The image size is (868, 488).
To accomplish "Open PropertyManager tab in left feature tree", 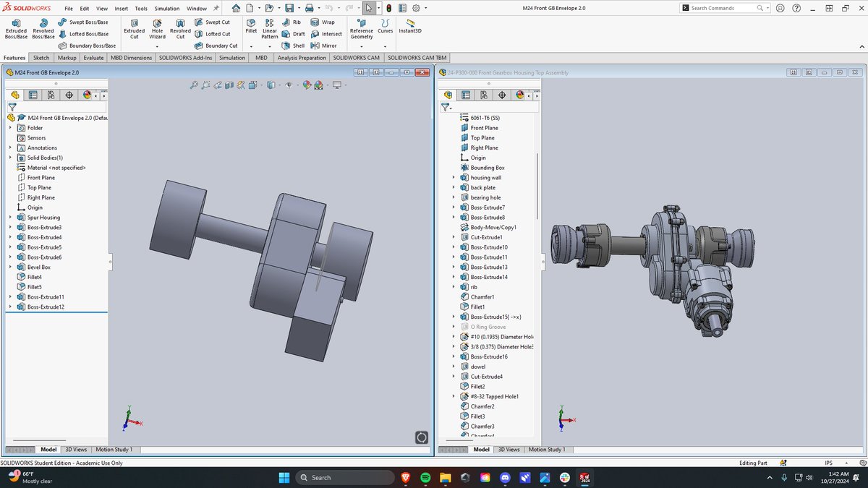I will pos(33,95).
